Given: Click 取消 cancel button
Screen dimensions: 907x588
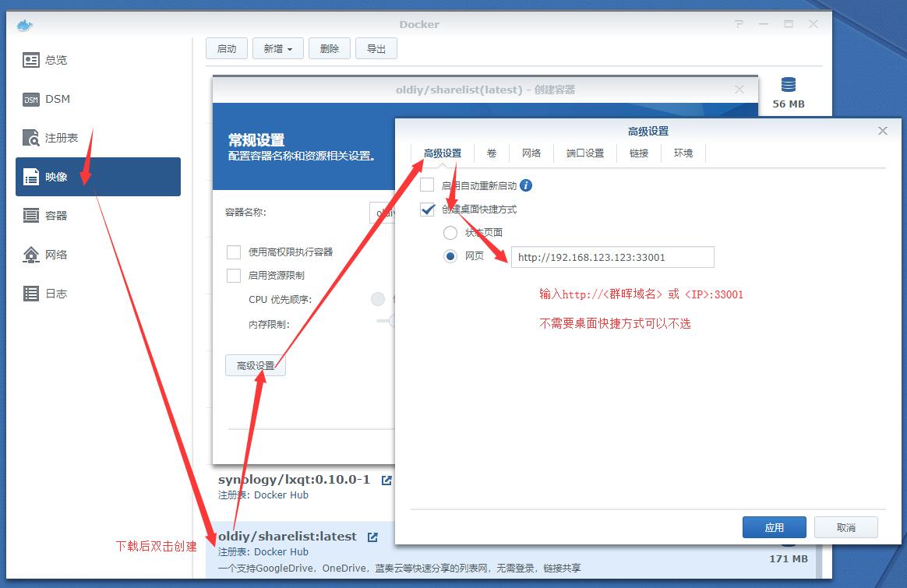Looking at the screenshot, I should click(845, 527).
